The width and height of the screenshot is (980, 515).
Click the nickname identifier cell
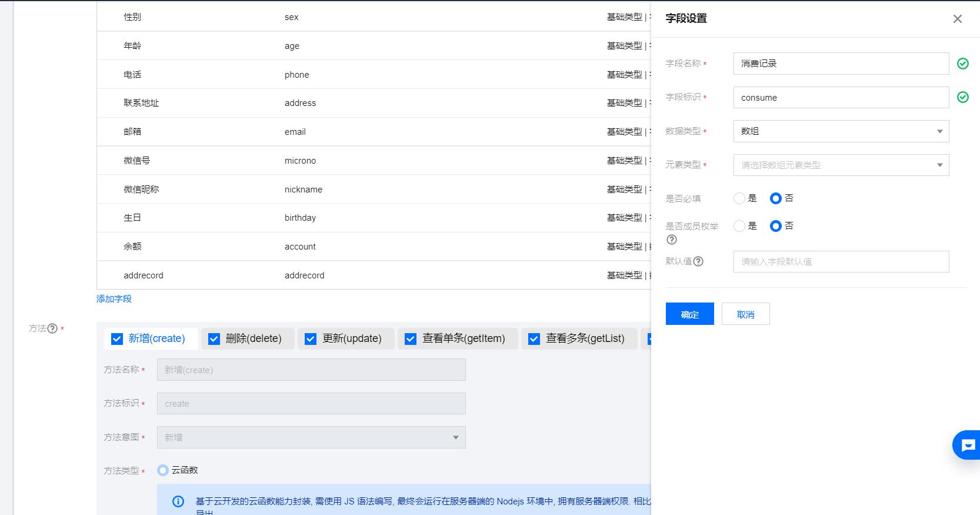coord(304,190)
